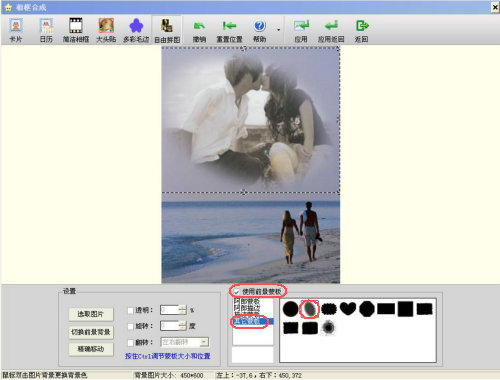This screenshot has height=380, width=500.
Task: Click the 撤销 undo arrow icon
Action: tap(199, 26)
